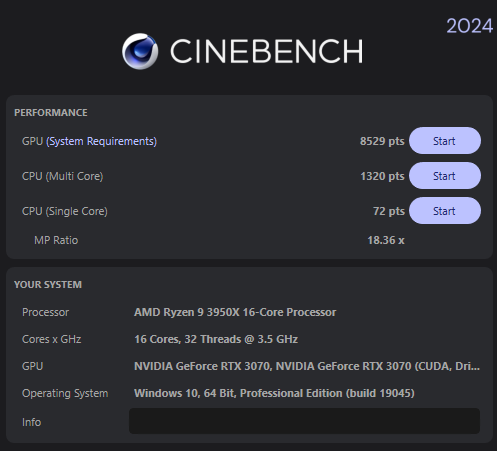Image resolution: width=499 pixels, height=452 pixels.
Task: Click the 16 Cores, 32 Threads value
Action: coord(216,339)
